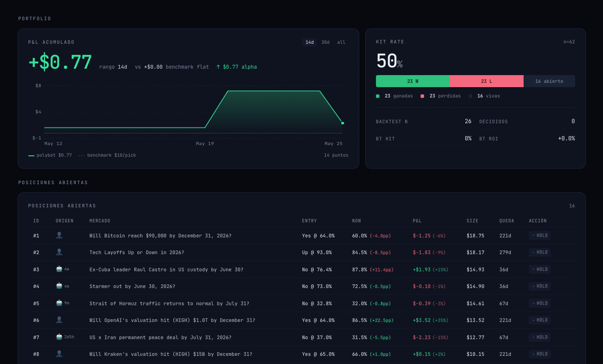Image resolution: width=603 pixels, height=364 pixels.
Task: Open market 'Starmer out by June 30, 2026?'
Action: tap(132, 286)
